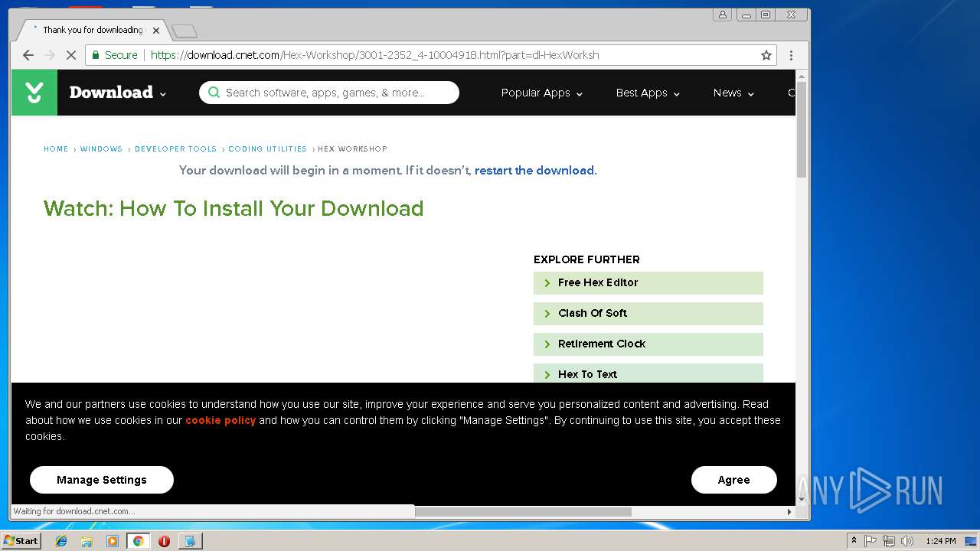Screen dimensions: 980x551
Task: Open the Free Hex Editor suggestion
Action: (648, 283)
